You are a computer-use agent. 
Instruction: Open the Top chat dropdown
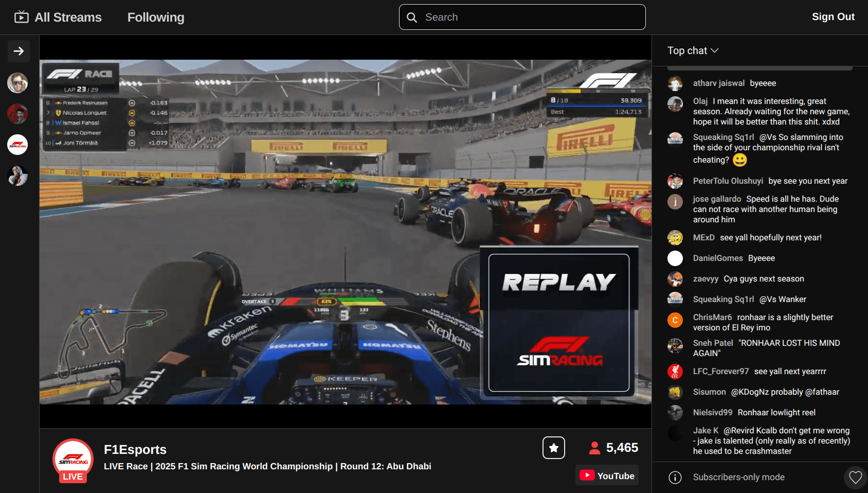693,50
